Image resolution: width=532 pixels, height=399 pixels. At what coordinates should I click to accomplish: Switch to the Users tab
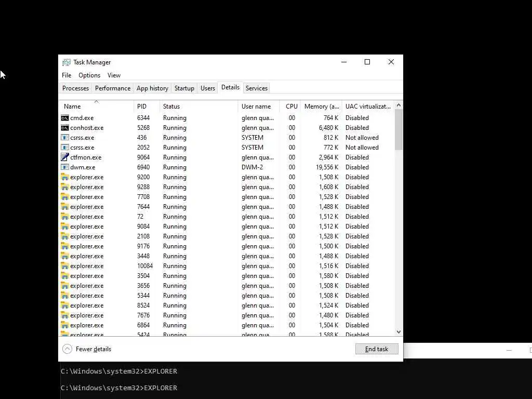click(208, 88)
